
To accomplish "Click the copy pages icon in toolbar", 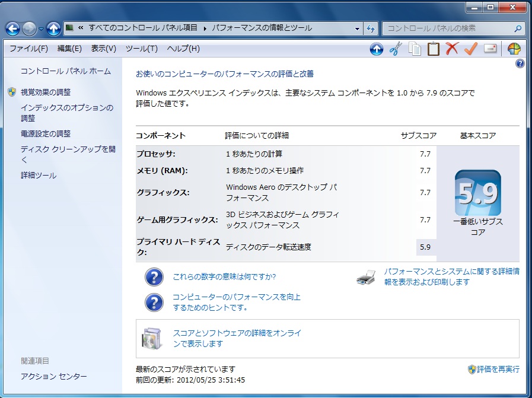I will 415,49.
